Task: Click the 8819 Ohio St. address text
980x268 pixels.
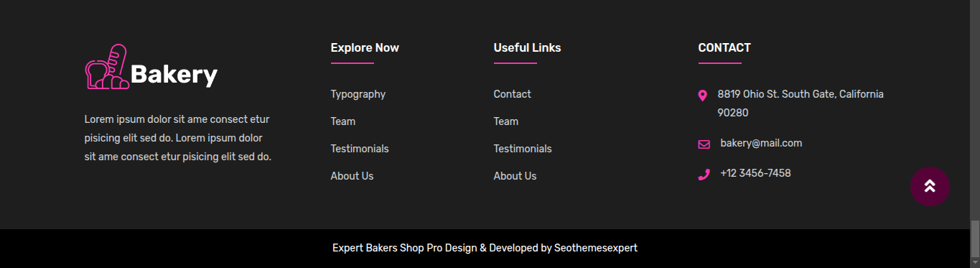Action: [801, 103]
